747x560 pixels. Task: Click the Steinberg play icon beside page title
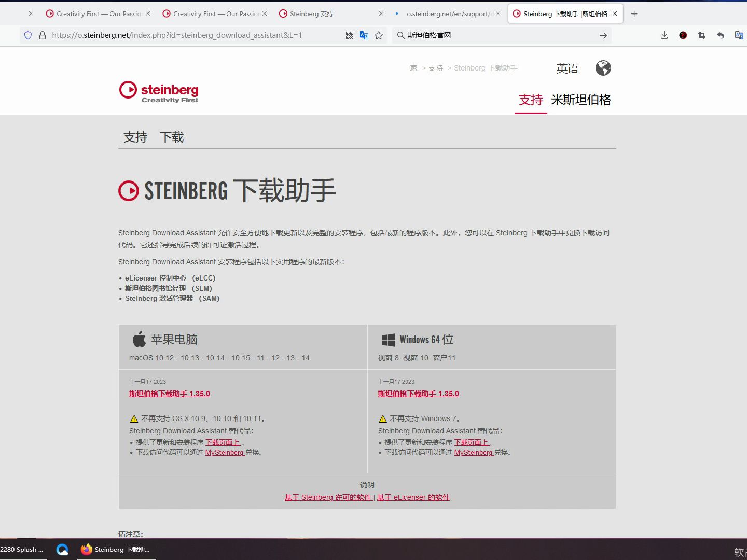click(x=129, y=191)
